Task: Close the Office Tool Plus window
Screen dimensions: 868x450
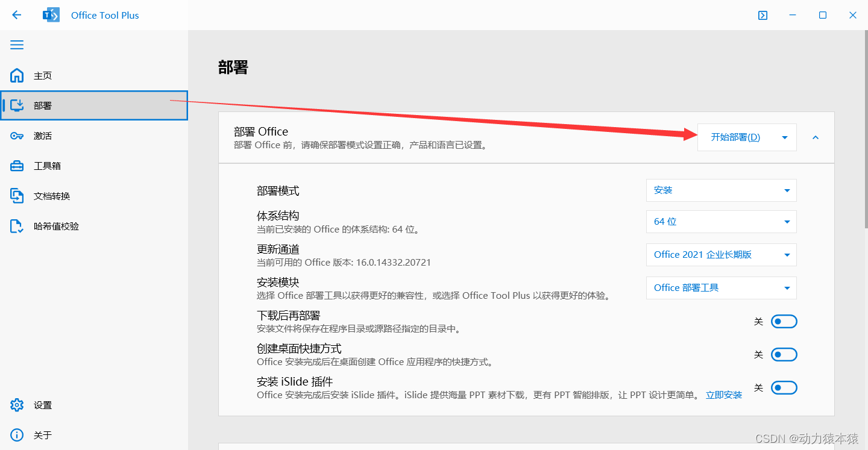Action: coord(853,15)
